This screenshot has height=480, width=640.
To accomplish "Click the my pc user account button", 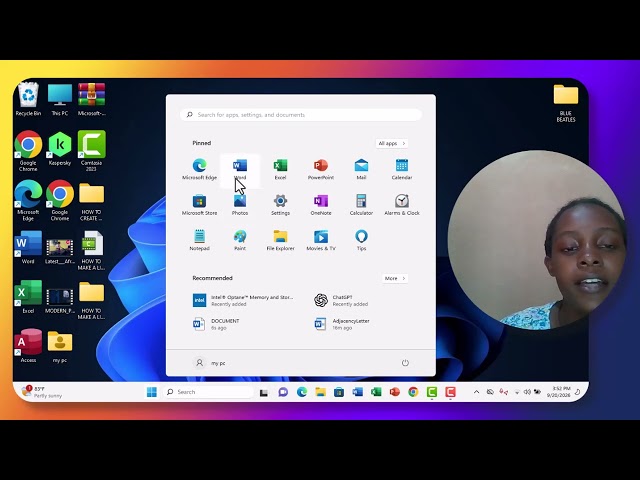I will tap(210, 363).
